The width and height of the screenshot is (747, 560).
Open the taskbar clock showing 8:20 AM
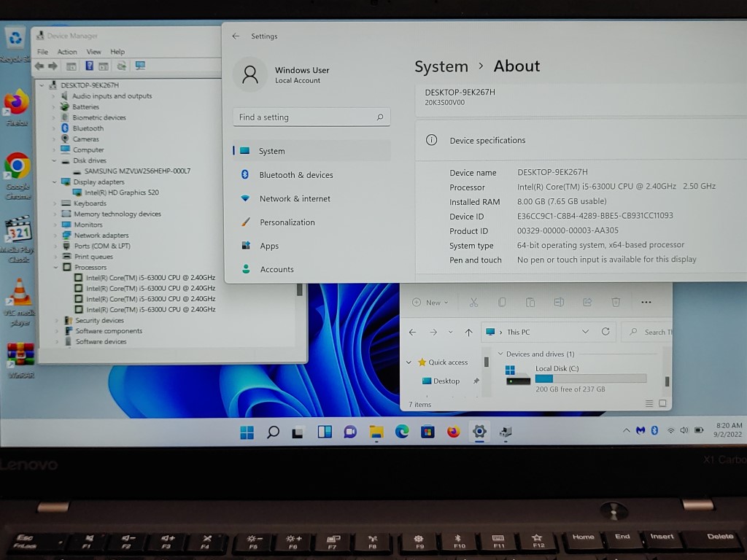[x=729, y=430]
